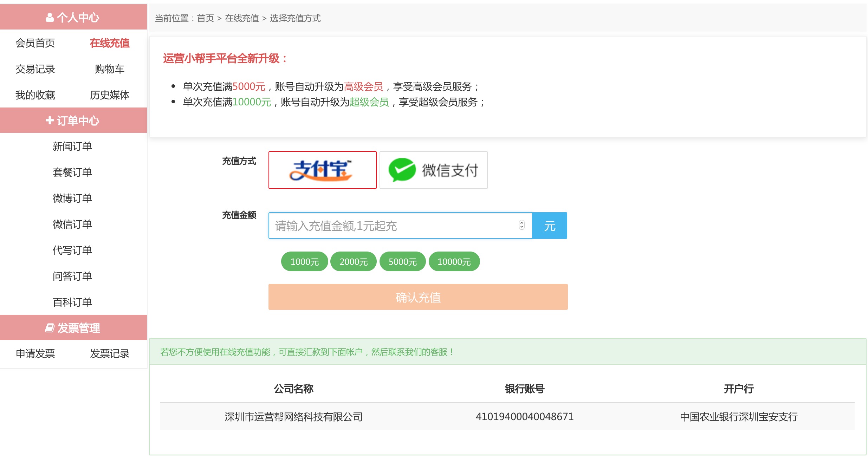Viewport: 868px width, 456px height.
Task: Select the 支付宝 (Alipay) payment method
Action: tap(322, 170)
